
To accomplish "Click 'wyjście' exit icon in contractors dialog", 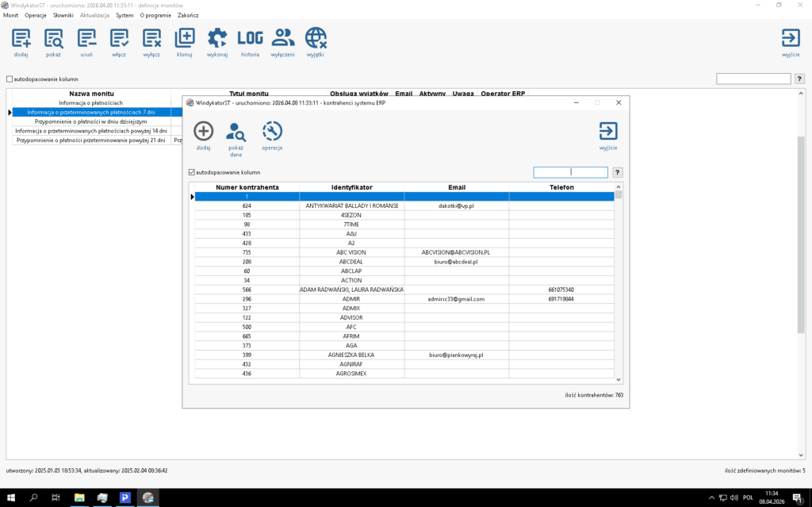I will click(608, 136).
